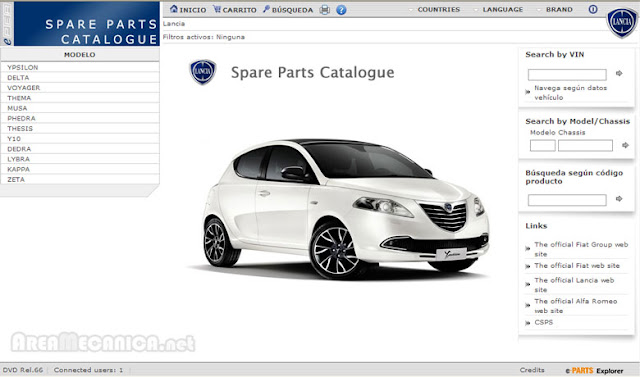Click the Lancia logo in top-right corner
The image size is (640, 377).
pyautogui.click(x=622, y=22)
